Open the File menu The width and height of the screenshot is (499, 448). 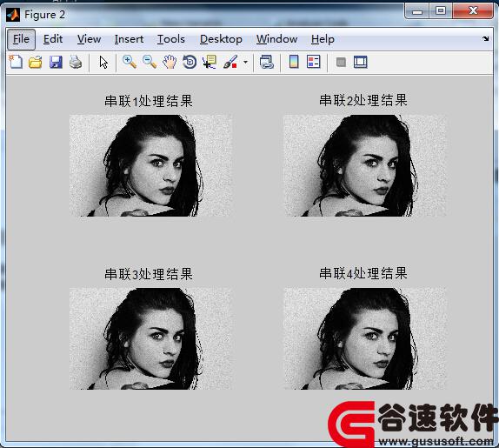coord(21,39)
